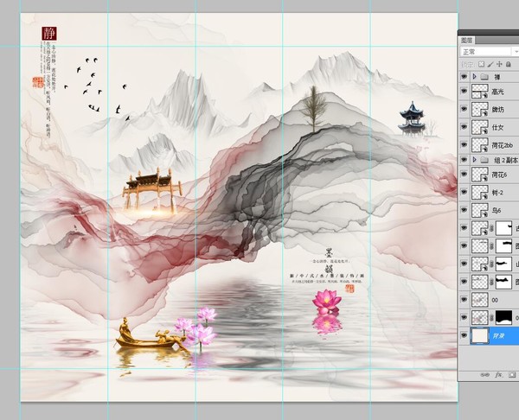Toggle the eye icon for 仕女 layer
519x420 pixels.
464,127
